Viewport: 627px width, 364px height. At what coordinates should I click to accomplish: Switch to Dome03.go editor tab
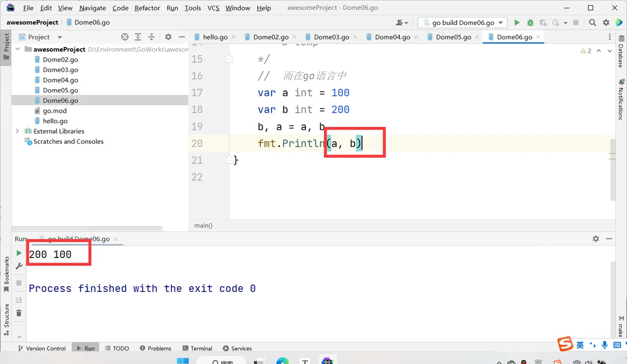331,37
